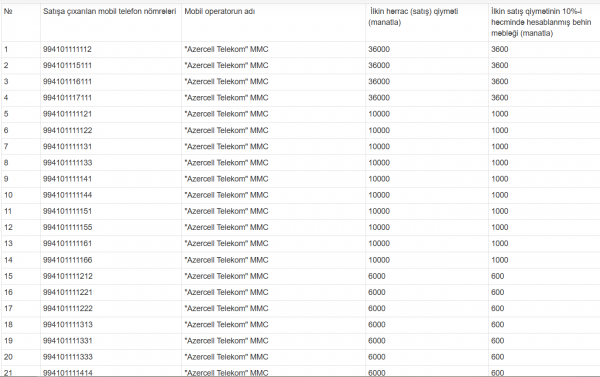
Task: Click the Mobil operatorun adı header
Action: [220, 11]
